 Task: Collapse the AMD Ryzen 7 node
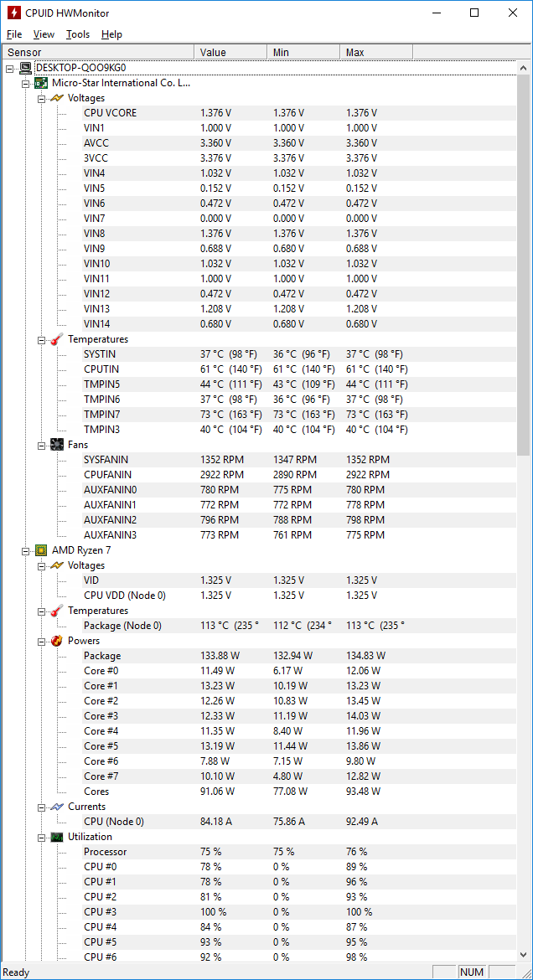(26, 550)
